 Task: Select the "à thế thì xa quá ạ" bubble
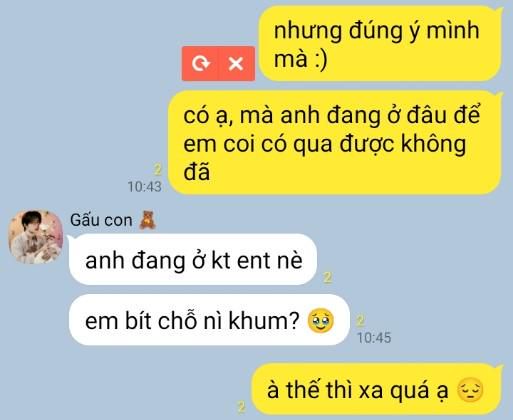tap(376, 389)
